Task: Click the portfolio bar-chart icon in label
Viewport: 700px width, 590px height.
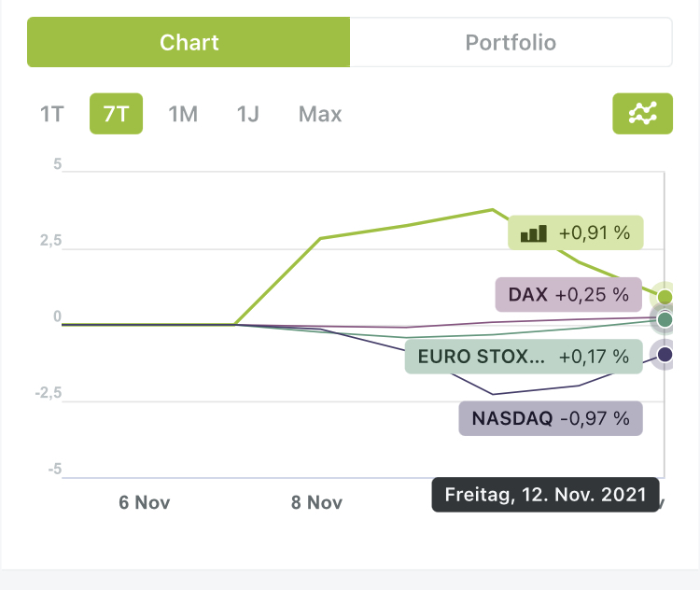Action: (533, 232)
